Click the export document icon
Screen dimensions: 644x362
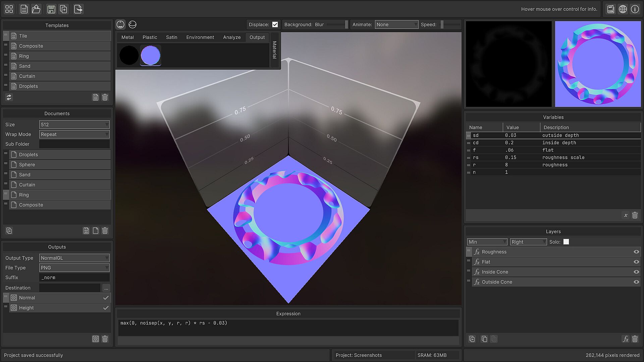[78, 9]
